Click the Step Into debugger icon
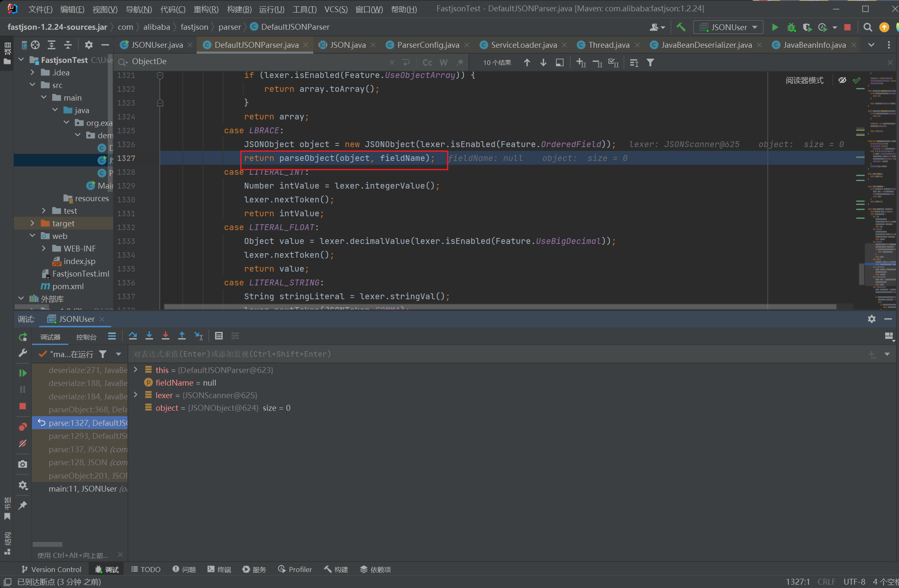 (x=149, y=336)
